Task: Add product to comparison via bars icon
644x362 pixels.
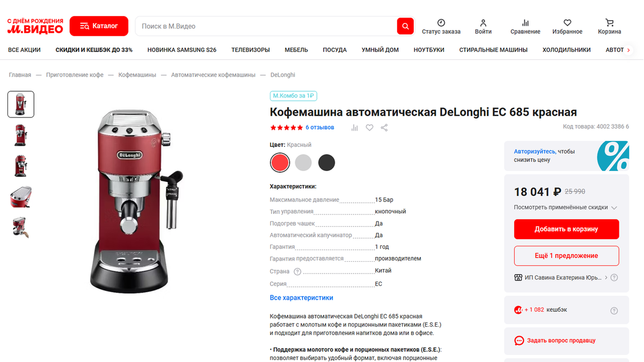Action: click(x=354, y=128)
